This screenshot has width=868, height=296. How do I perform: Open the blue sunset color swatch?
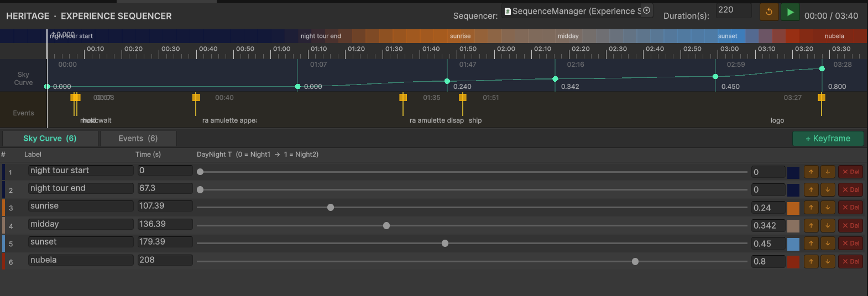click(x=793, y=244)
